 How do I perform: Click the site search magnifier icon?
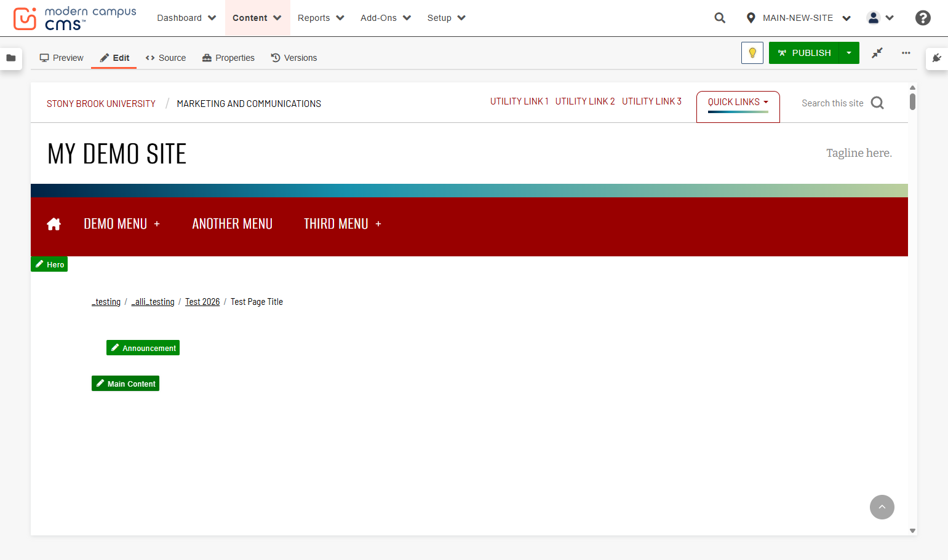pyautogui.click(x=878, y=103)
